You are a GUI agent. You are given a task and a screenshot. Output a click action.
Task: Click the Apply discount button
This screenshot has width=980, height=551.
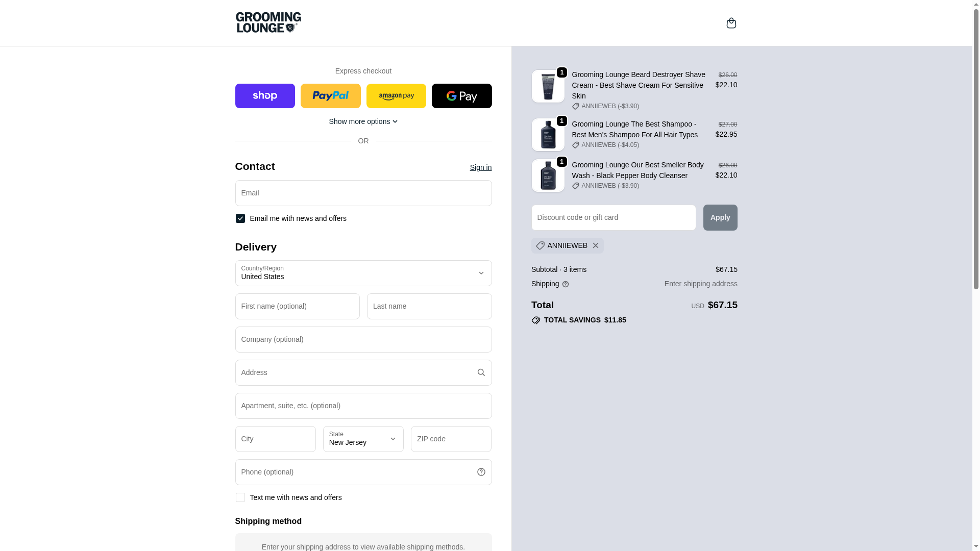[x=720, y=217]
